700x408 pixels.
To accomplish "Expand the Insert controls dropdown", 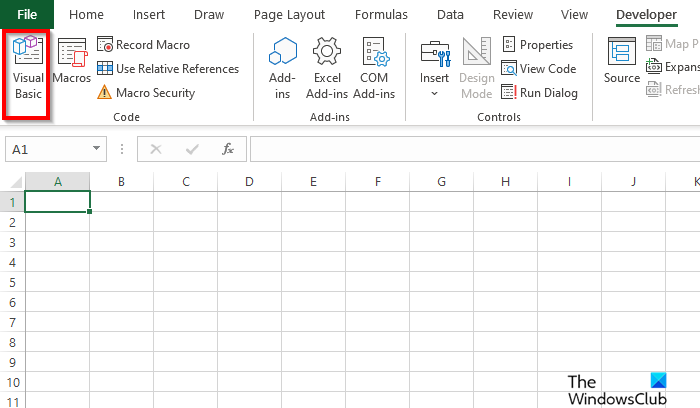I will 435,93.
